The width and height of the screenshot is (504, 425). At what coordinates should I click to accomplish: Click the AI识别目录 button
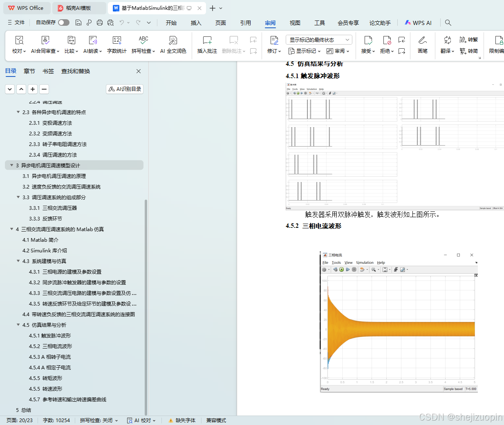point(125,89)
